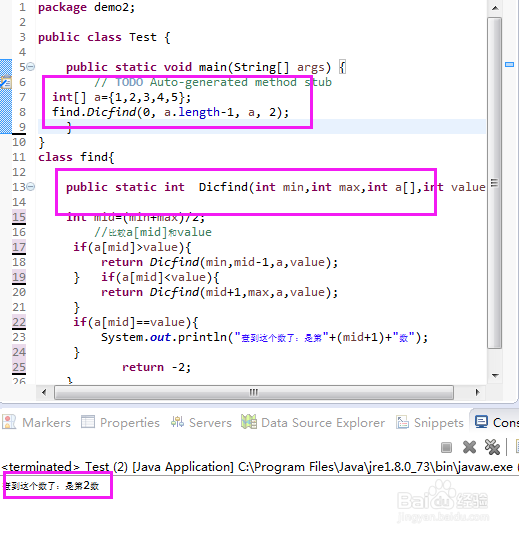The image size is (519, 535).
Task: Click the horizontal scroll left arrow
Action: click(x=44, y=392)
